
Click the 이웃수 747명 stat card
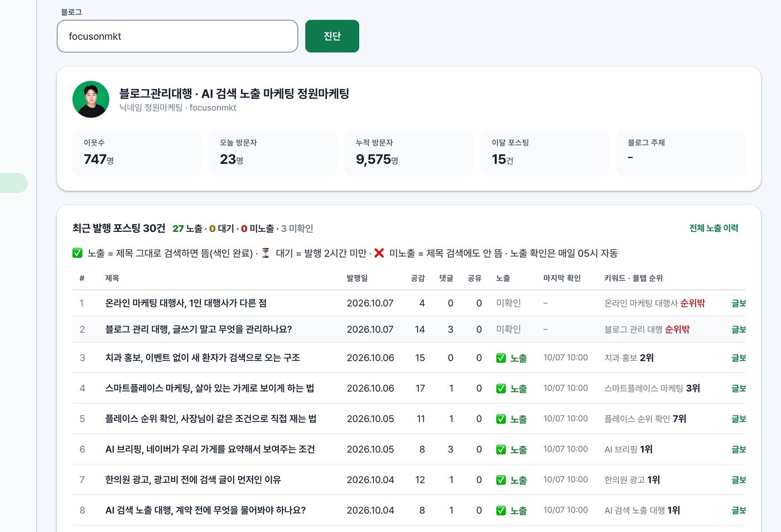coord(137,153)
